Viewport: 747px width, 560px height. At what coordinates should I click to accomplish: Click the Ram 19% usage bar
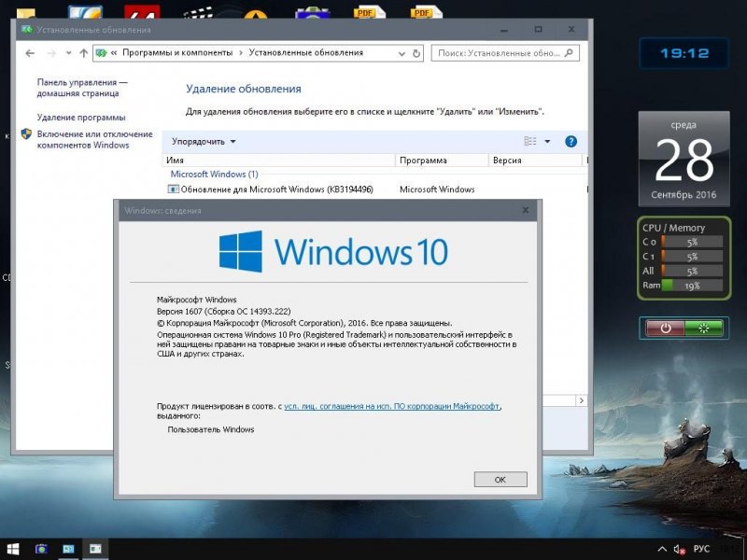[x=692, y=286]
